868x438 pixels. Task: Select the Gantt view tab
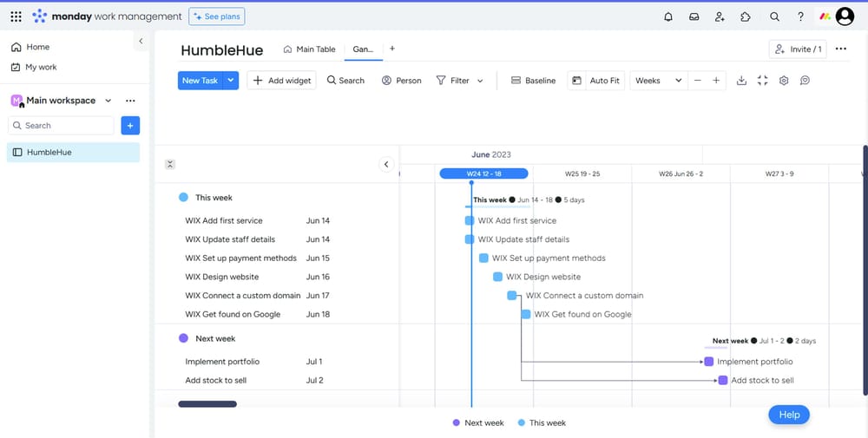click(363, 49)
